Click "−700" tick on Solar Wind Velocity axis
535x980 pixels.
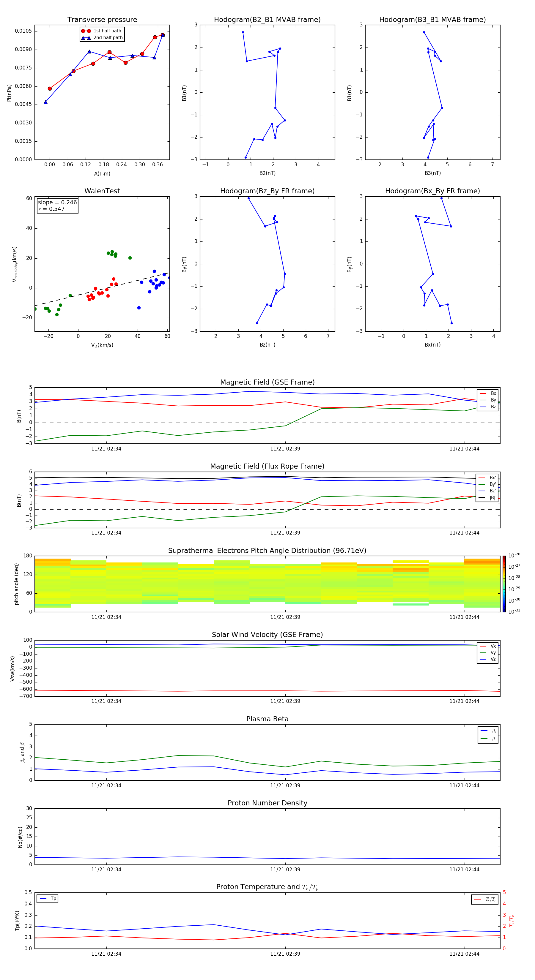click(26, 696)
